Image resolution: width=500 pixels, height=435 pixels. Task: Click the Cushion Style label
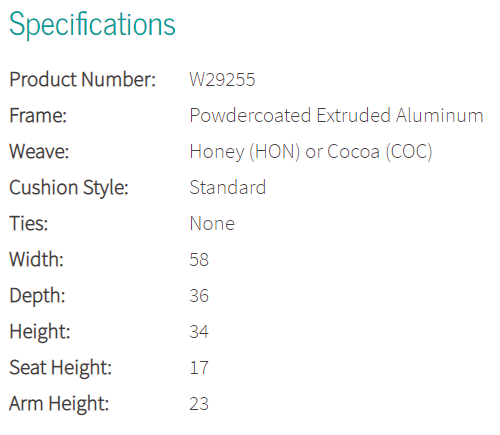coord(69,188)
